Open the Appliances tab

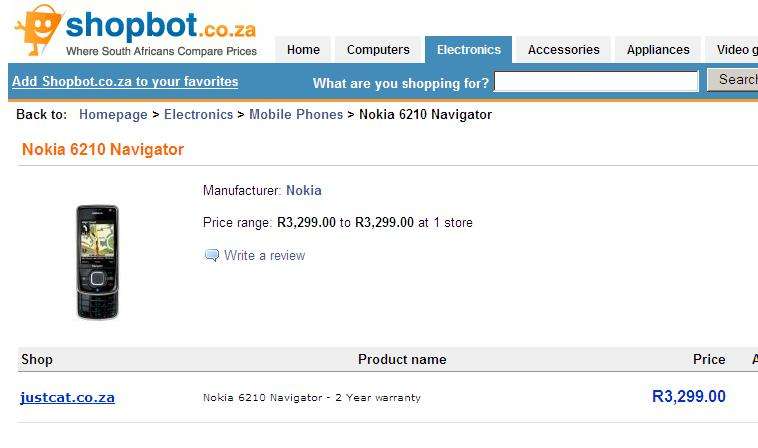pos(658,50)
